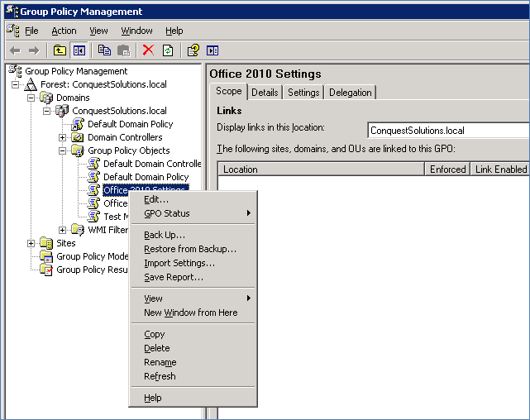Open the Action menu
This screenshot has height=420, width=530.
coord(64,31)
